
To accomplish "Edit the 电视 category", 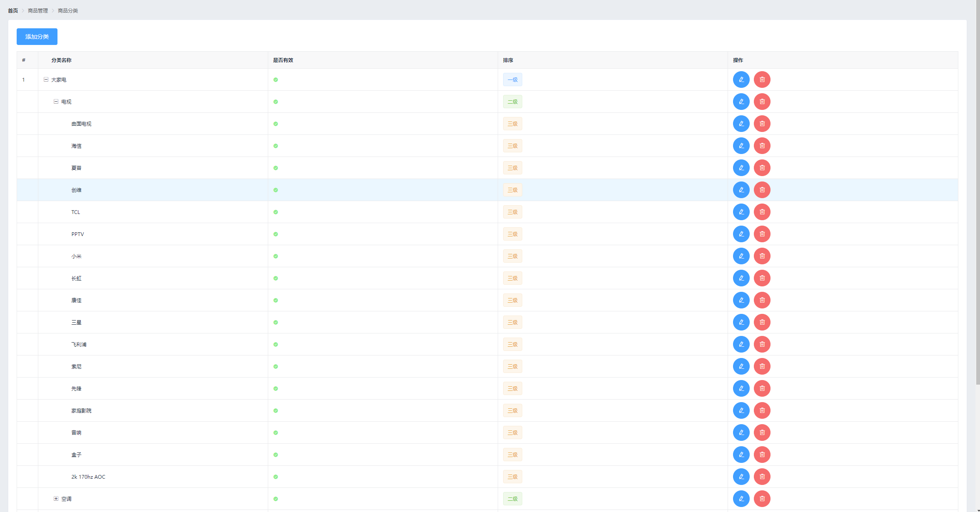I will click(x=741, y=102).
